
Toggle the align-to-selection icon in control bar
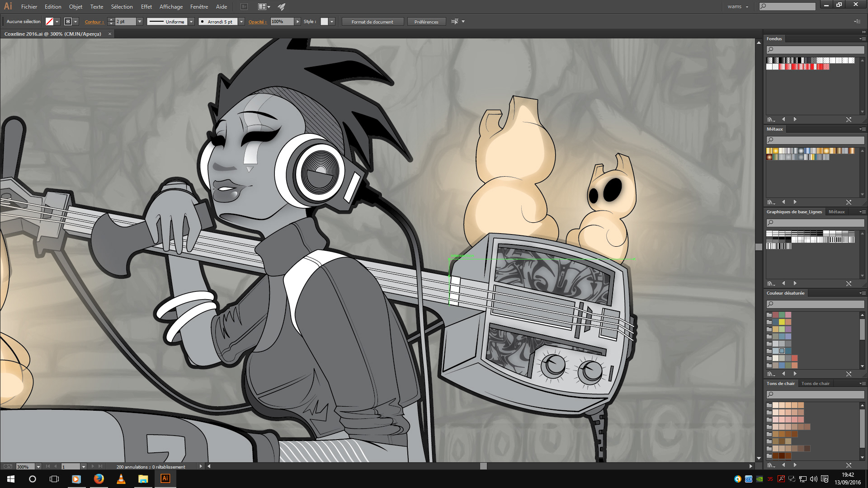[x=455, y=22]
